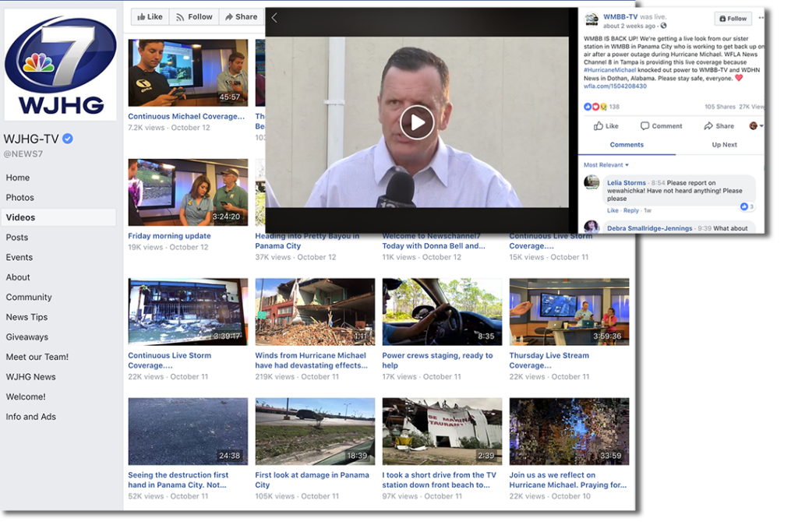Open the Winds from Hurricane Michael thumbnail
This screenshot has height=532, width=798.
[315, 312]
